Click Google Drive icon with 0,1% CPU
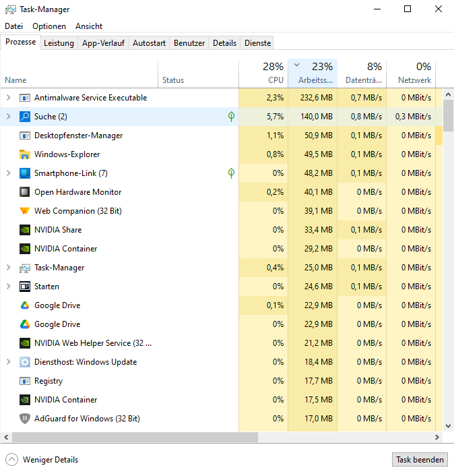Image resolution: width=454 pixels, height=476 pixels. click(24, 305)
